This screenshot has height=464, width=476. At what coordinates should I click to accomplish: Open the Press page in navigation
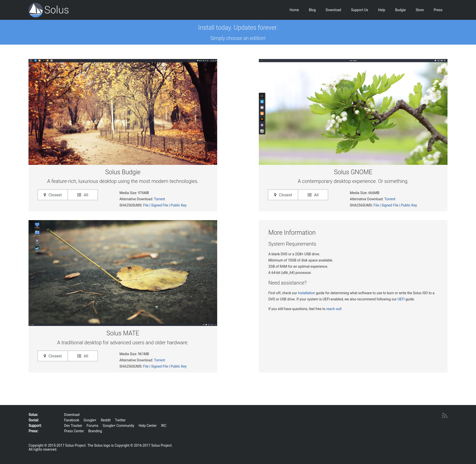coord(438,10)
